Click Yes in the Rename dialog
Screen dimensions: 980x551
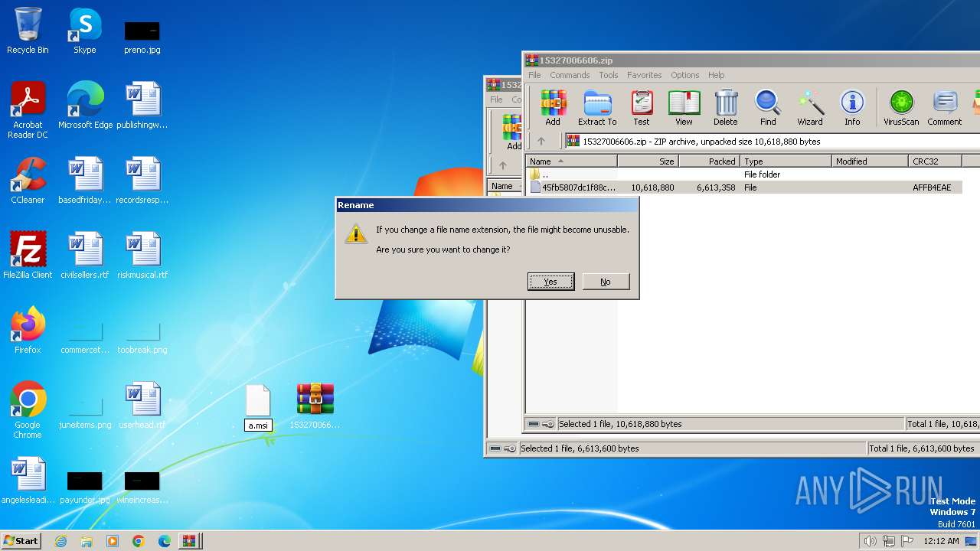point(550,282)
